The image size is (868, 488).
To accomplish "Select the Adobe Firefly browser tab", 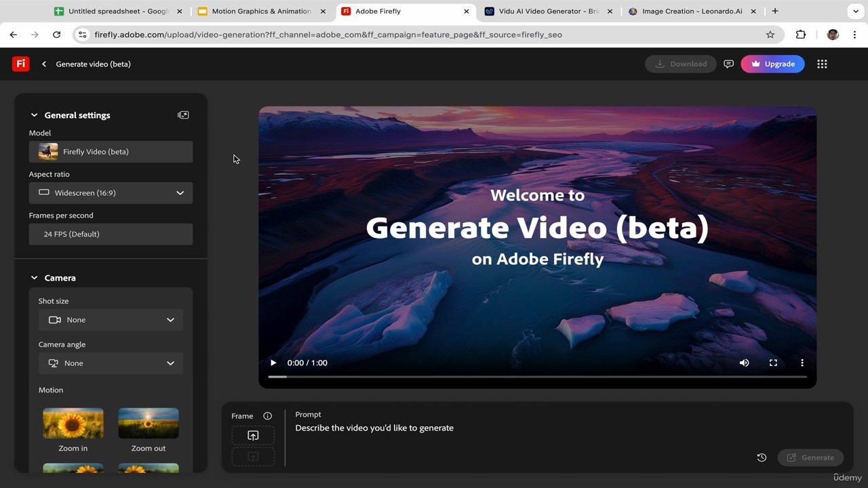I will (x=406, y=12).
